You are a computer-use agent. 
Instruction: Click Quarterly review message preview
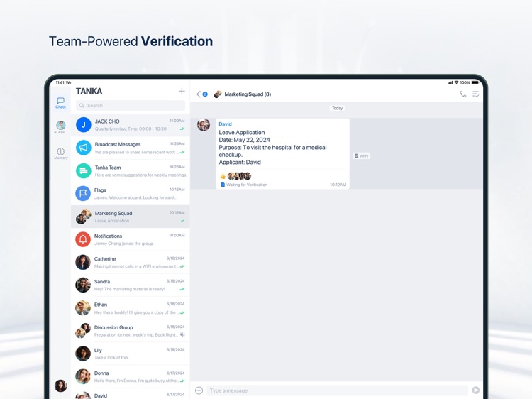pyautogui.click(x=131, y=129)
